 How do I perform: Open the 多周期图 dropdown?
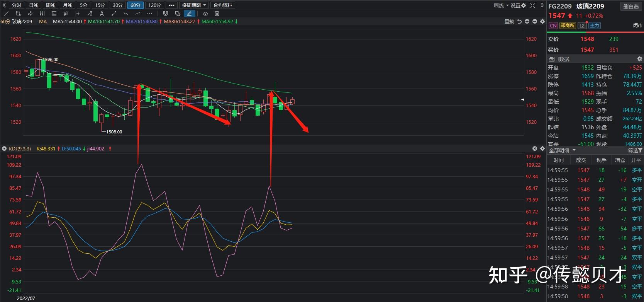[194, 5]
